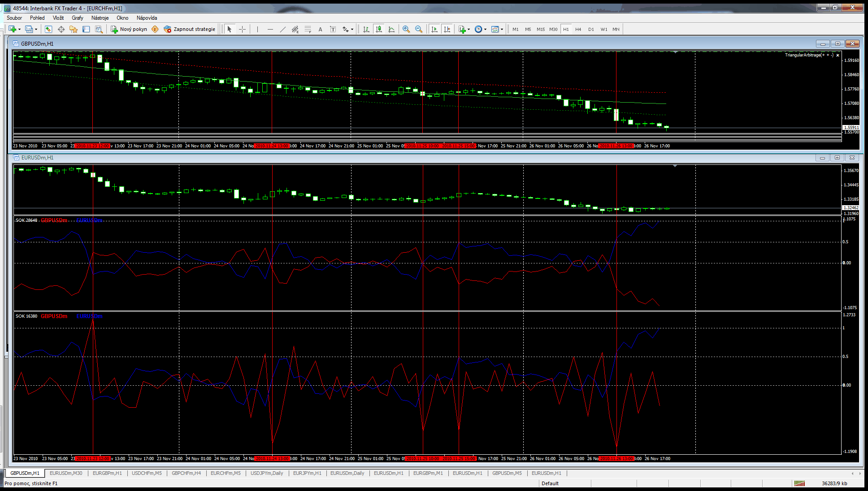This screenshot has width=868, height=491.
Task: Toggle the Data Window crosshair-circle icon
Action: pyautogui.click(x=61, y=29)
